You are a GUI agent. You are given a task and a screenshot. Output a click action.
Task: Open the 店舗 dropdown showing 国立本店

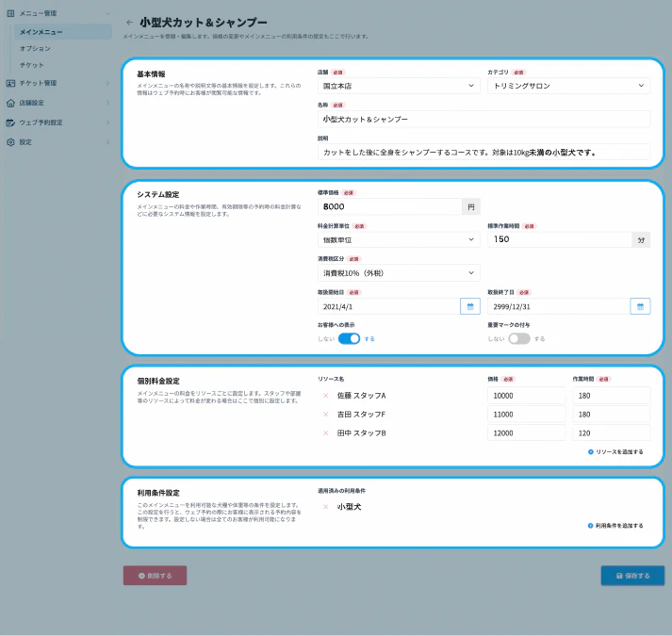coord(400,86)
